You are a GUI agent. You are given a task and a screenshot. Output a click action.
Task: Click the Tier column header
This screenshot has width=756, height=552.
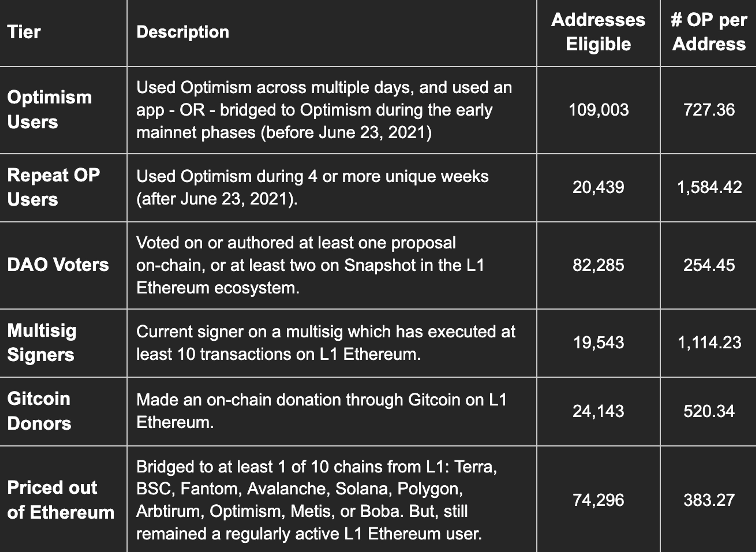pyautogui.click(x=24, y=32)
